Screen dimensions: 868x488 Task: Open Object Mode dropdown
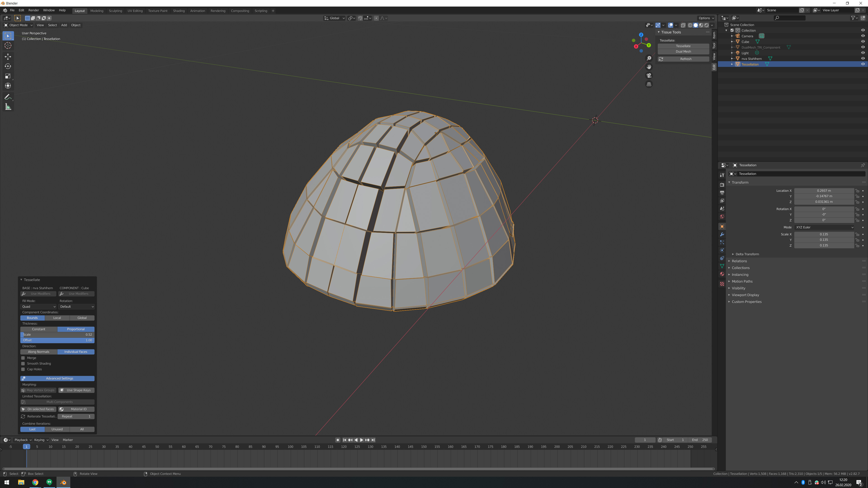(18, 25)
